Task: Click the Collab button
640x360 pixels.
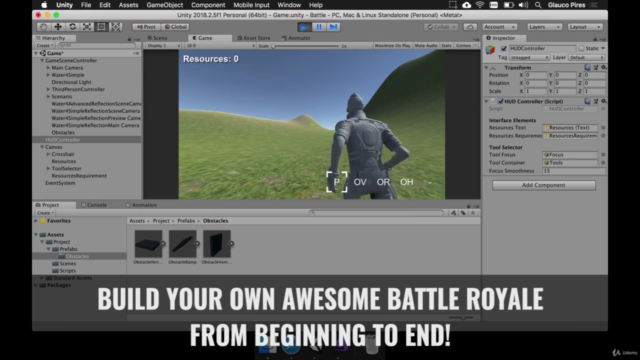Action: 441,27
